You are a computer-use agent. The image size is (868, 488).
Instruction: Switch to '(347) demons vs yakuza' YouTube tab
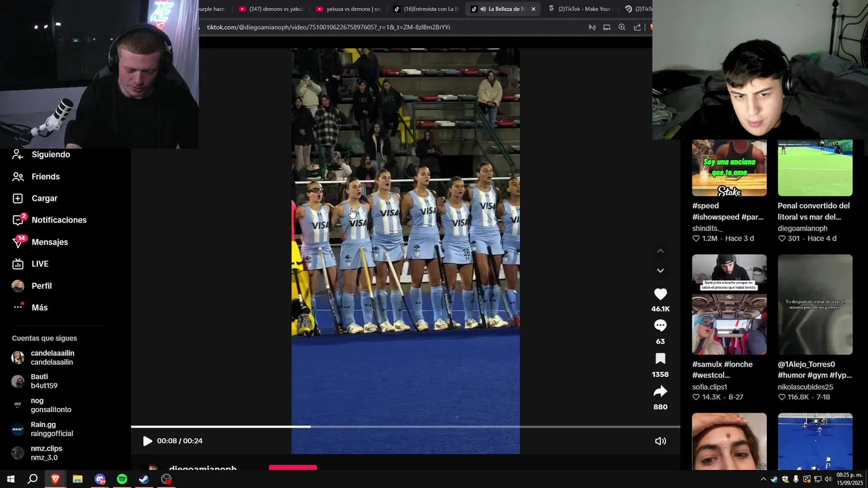point(271,9)
